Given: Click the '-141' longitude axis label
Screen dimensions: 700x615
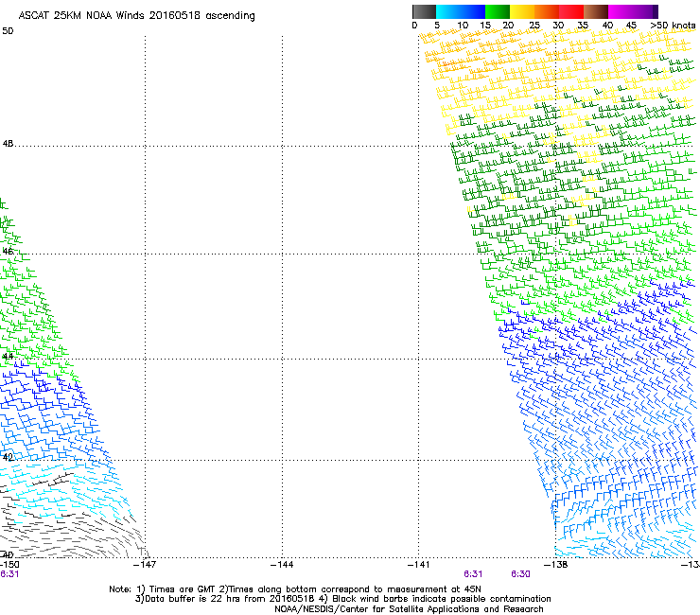Looking at the screenshot, I should (x=419, y=565).
